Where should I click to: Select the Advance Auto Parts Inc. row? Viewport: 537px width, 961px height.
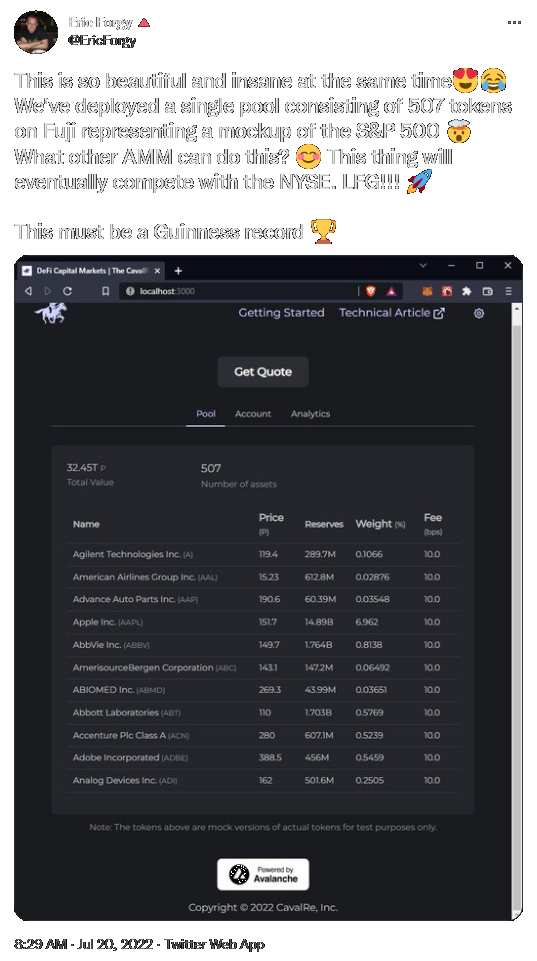pos(262,599)
